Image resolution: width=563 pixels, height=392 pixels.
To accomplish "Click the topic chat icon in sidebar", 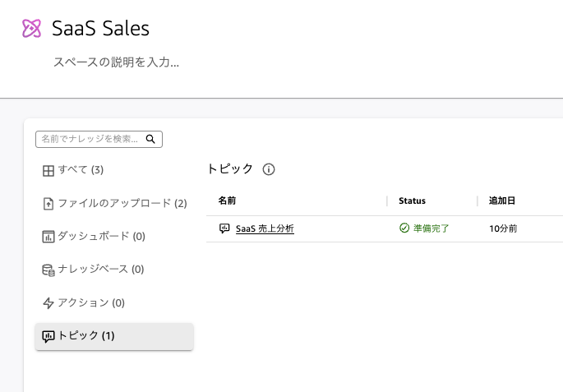I will point(48,336).
